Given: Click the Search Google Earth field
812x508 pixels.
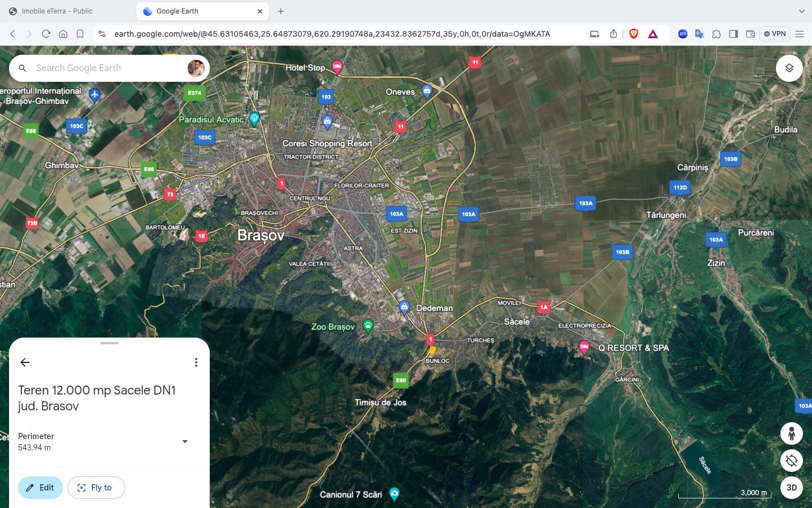Looking at the screenshot, I should point(107,68).
